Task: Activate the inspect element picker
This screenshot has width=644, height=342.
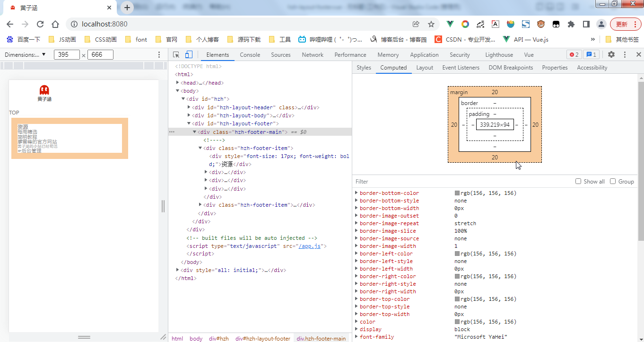Action: 176,55
